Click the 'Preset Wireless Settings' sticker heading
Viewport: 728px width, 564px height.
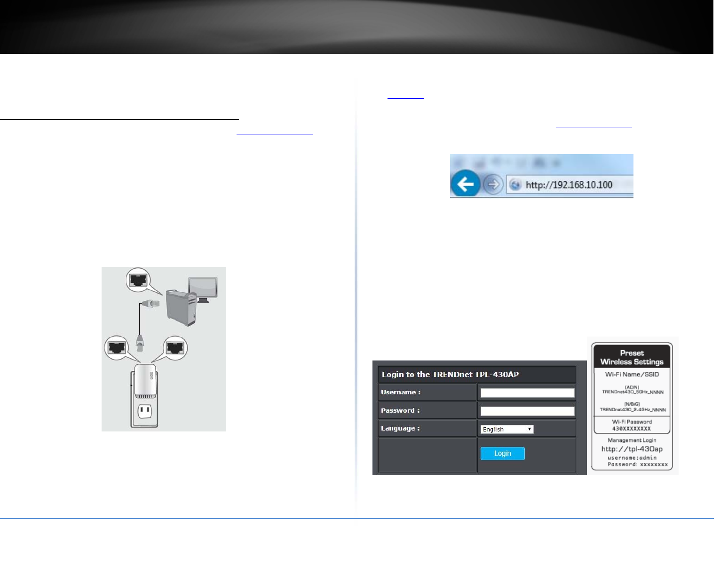632,358
